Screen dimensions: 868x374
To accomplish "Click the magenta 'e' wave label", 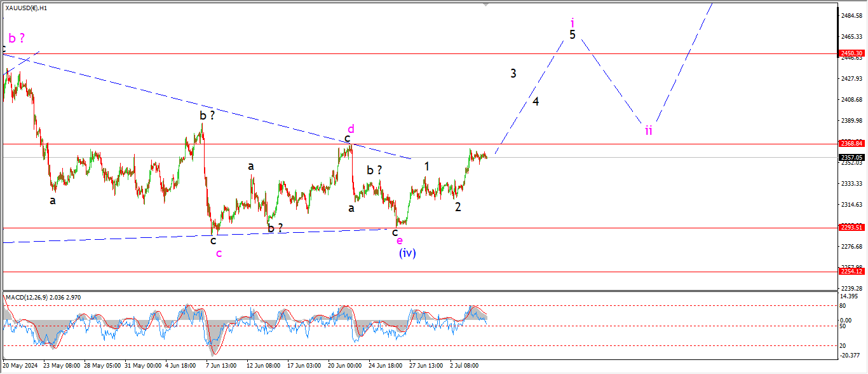I will (399, 240).
